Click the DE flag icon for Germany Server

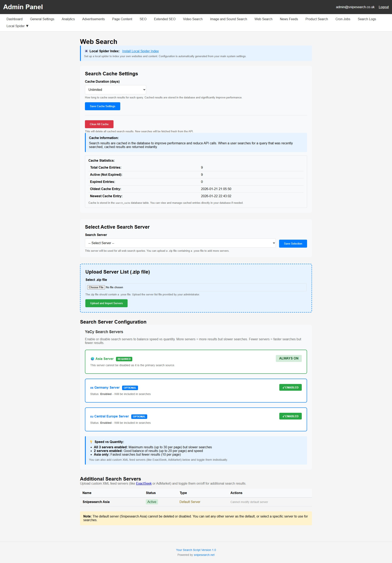[x=92, y=388]
